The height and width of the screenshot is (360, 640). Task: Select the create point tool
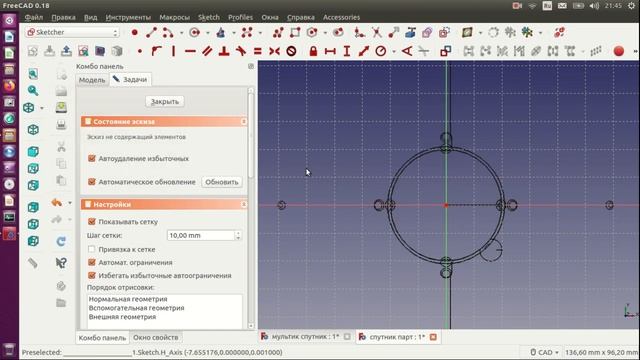click(135, 32)
